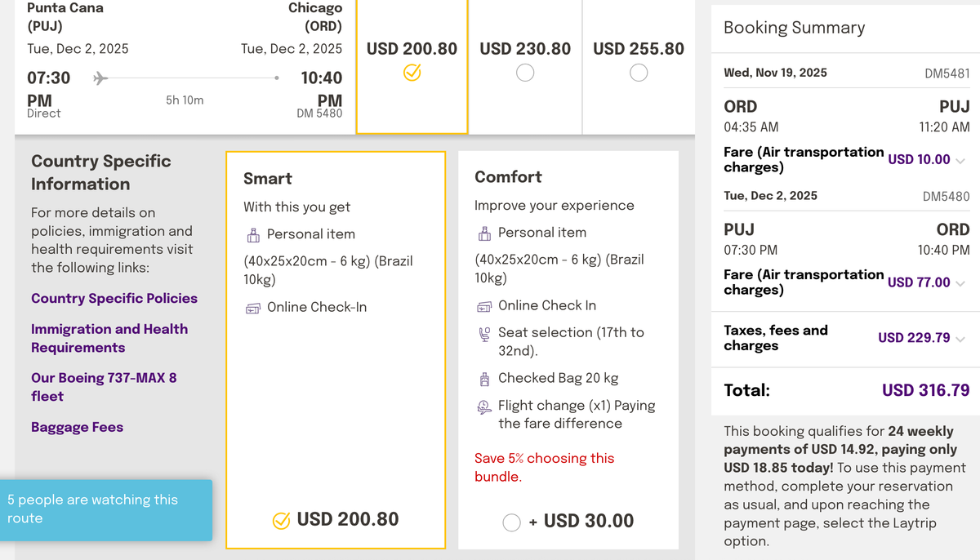
Task: Open the Baggage Fees link
Action: tap(78, 427)
